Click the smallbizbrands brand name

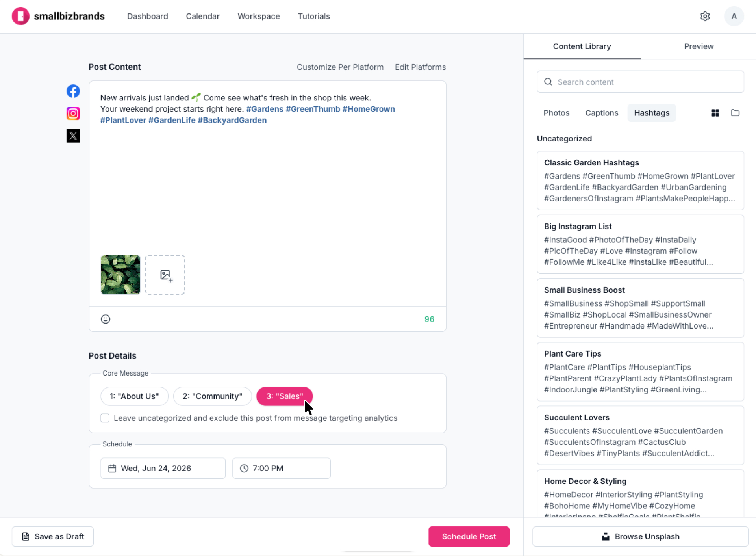[x=69, y=16]
